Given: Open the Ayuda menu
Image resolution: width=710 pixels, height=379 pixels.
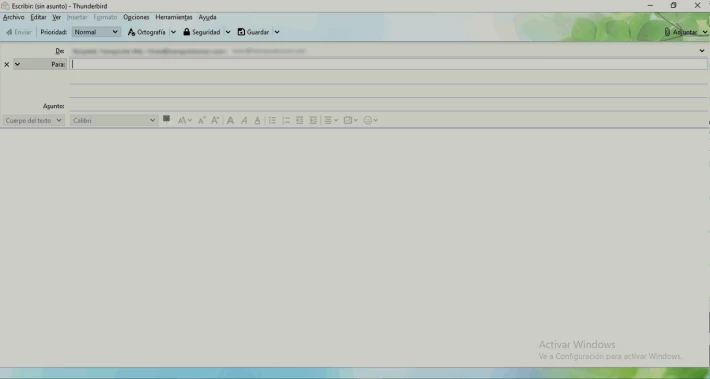Looking at the screenshot, I should tap(207, 17).
